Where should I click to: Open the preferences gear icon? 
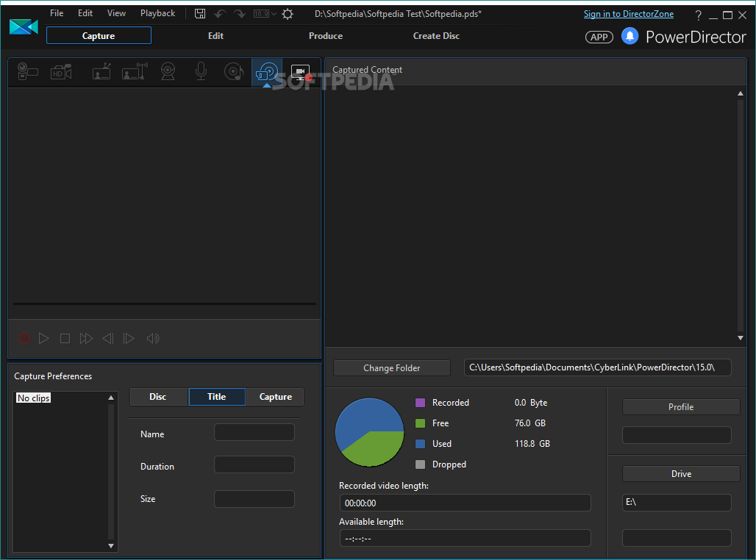(x=288, y=13)
